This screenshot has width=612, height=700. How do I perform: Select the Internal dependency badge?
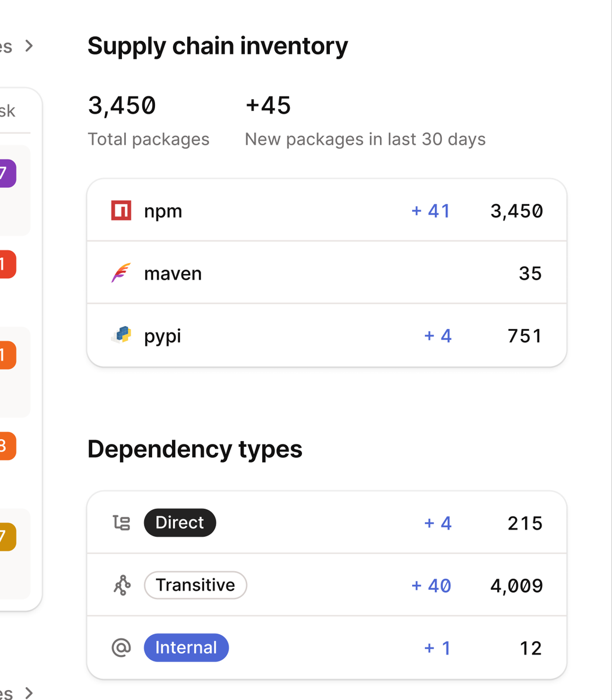click(186, 647)
